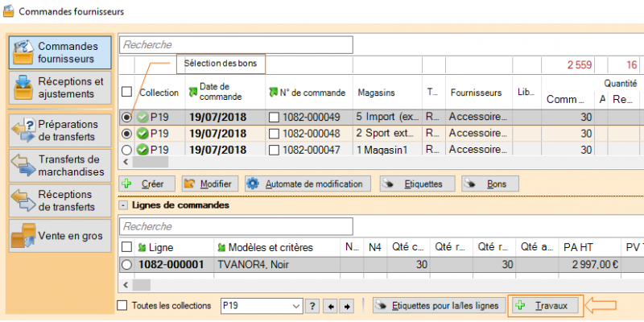Toggle select-all checkbox in orders header

[126, 92]
